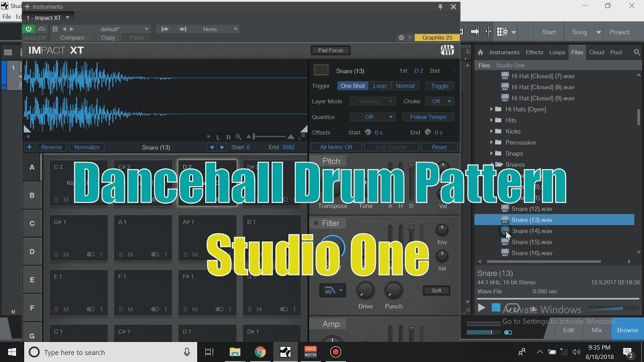The width and height of the screenshot is (644, 362).
Task: Go to browser Home icon
Action: tap(480, 52)
